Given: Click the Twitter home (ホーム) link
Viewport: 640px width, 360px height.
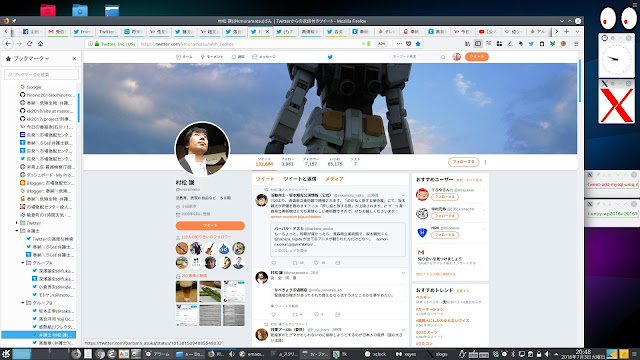Looking at the screenshot, I should pyautogui.click(x=184, y=57).
